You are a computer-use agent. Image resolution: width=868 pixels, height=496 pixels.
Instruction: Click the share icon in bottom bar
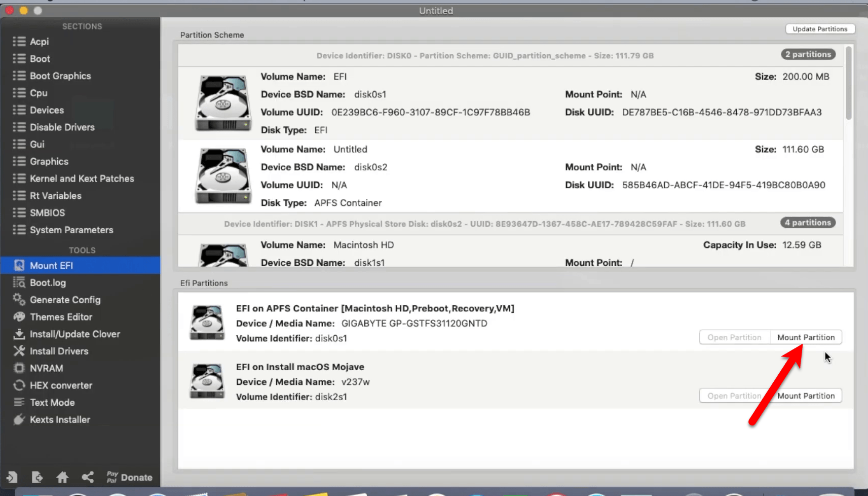[x=88, y=477]
